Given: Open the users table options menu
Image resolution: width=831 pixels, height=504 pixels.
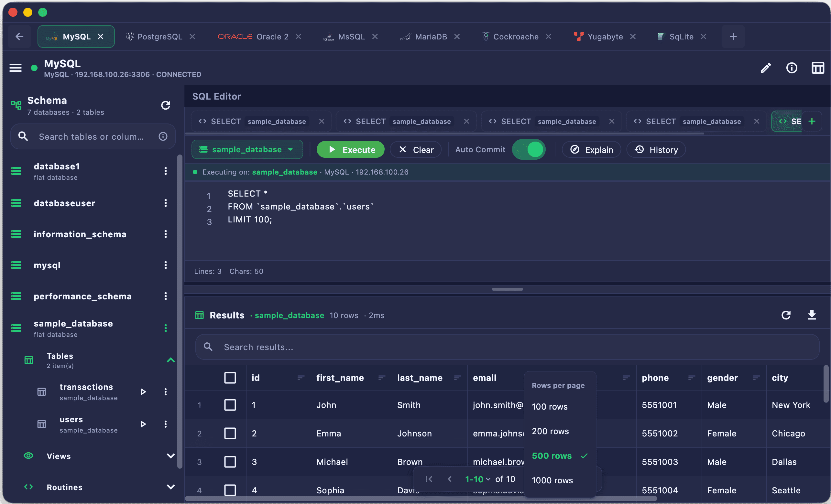Looking at the screenshot, I should (166, 424).
